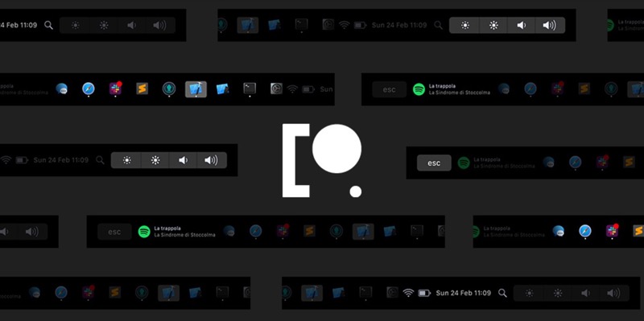Click the bright Wi-Fi icon beside lit battery
Viewport: 644px width, 321px height.
point(408,293)
